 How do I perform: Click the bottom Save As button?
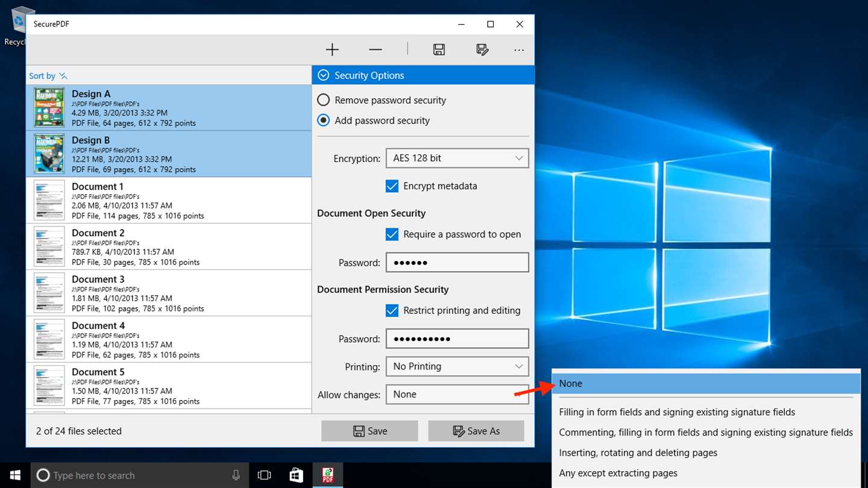click(476, 431)
